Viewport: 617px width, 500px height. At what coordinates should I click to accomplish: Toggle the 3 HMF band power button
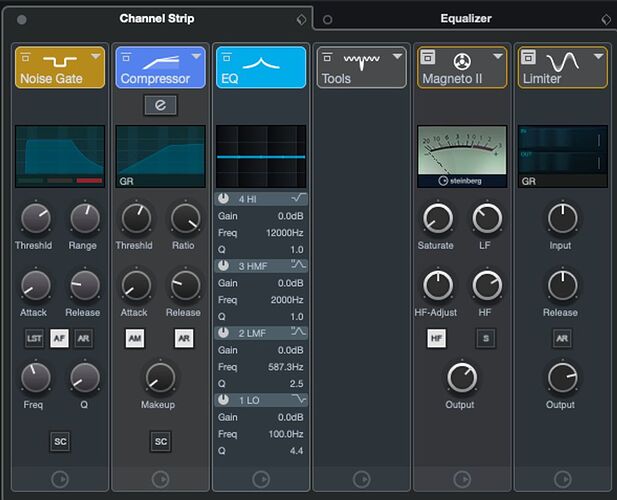(224, 266)
